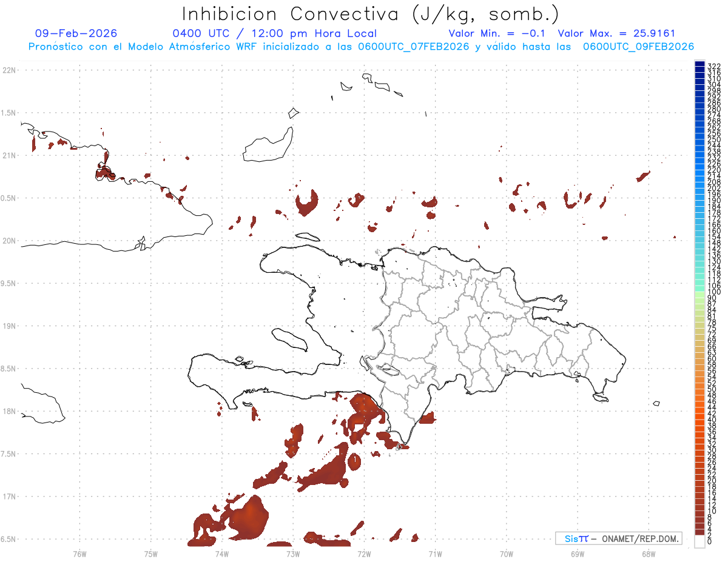Image resolution: width=728 pixels, height=562 pixels.
Task: Click the "Sisπ" logo text in credit box
Action: pyautogui.click(x=576, y=538)
